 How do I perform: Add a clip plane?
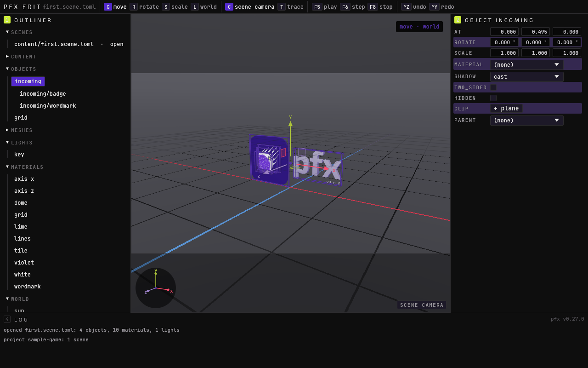click(x=506, y=109)
